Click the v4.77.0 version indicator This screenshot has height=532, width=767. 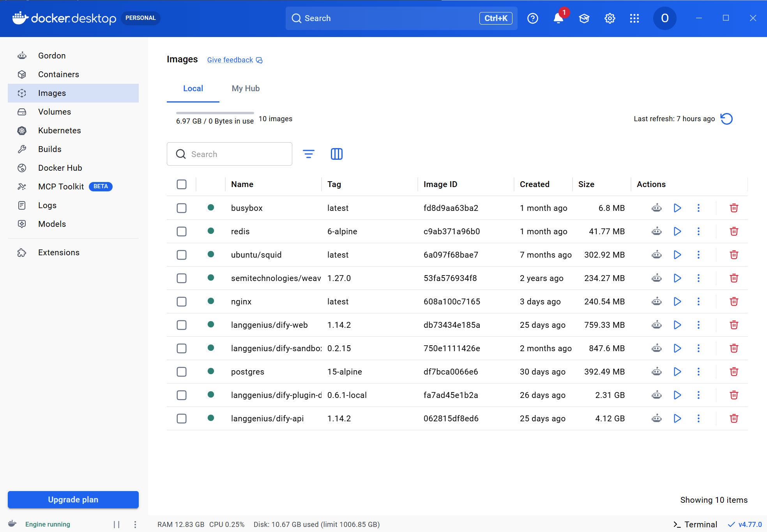coord(745,524)
